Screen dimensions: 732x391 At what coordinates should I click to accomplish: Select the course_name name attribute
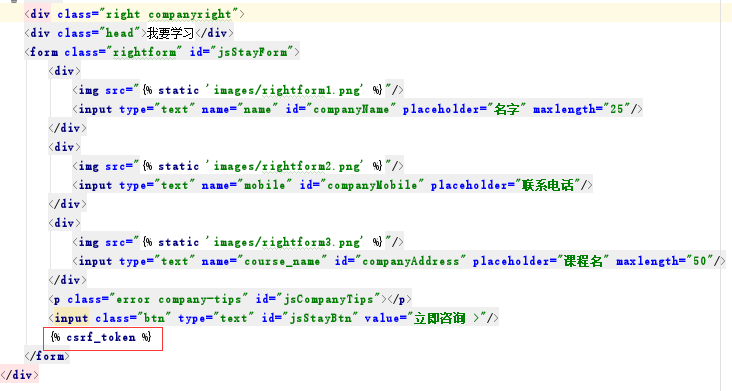tap(282, 261)
